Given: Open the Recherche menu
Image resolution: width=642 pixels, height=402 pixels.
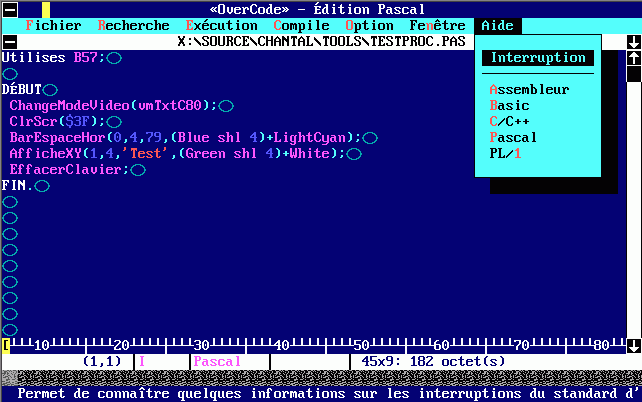Looking at the screenshot, I should click(x=133, y=26).
